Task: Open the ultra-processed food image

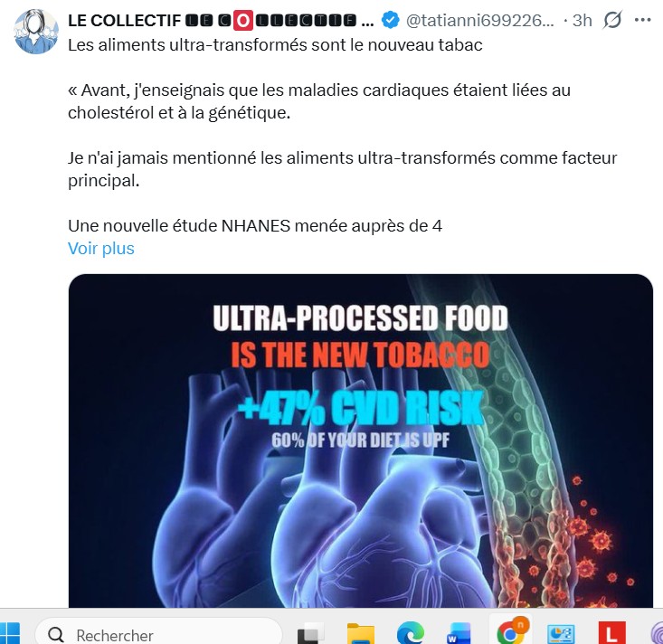Action: point(361,440)
